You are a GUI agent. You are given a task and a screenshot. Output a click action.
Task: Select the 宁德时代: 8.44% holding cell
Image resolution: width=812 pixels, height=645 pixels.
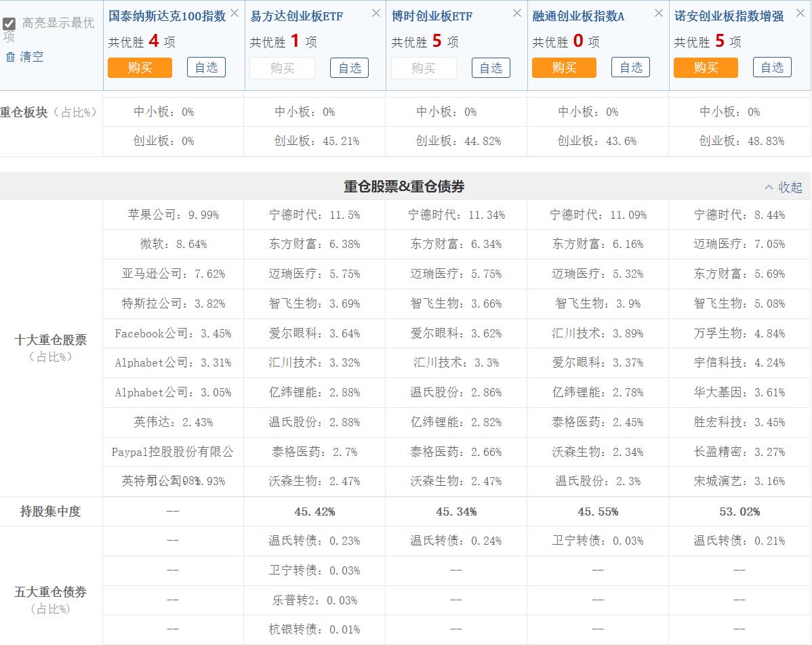[738, 215]
